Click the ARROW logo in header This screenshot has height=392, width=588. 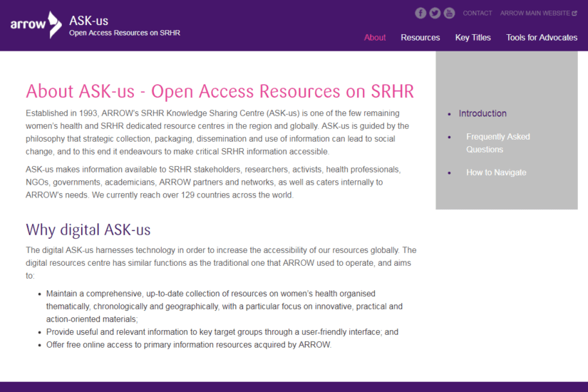click(36, 25)
